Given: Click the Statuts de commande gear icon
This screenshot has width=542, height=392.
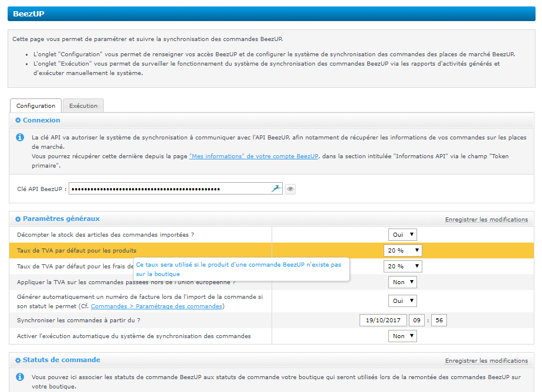Looking at the screenshot, I should [18, 360].
